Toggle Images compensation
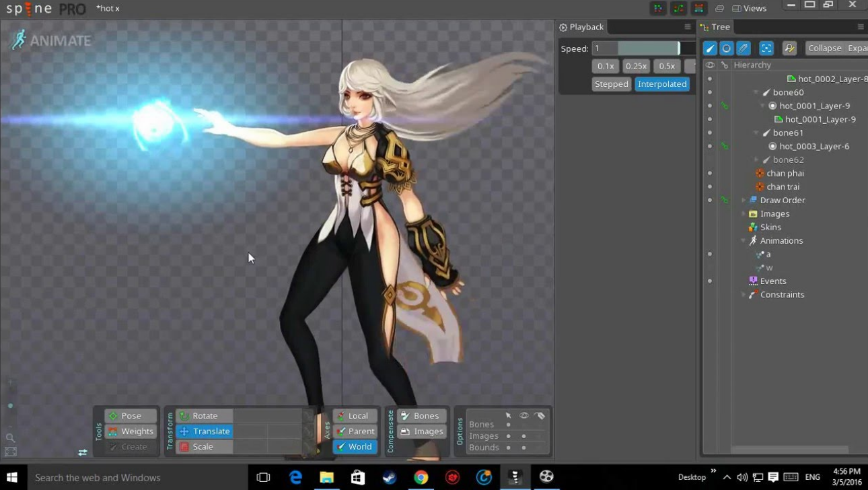 pyautogui.click(x=421, y=431)
